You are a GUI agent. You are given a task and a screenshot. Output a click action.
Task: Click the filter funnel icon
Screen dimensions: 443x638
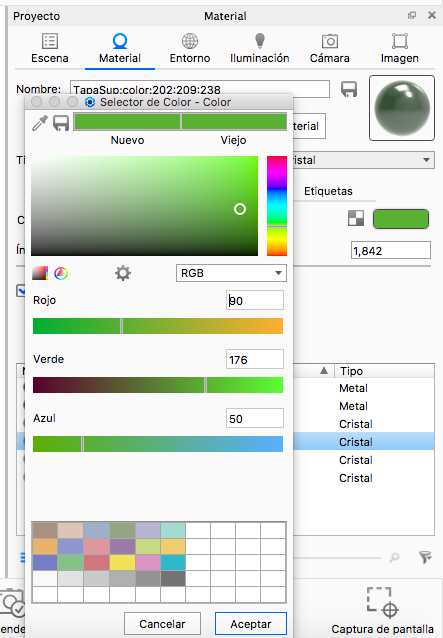coord(426,557)
